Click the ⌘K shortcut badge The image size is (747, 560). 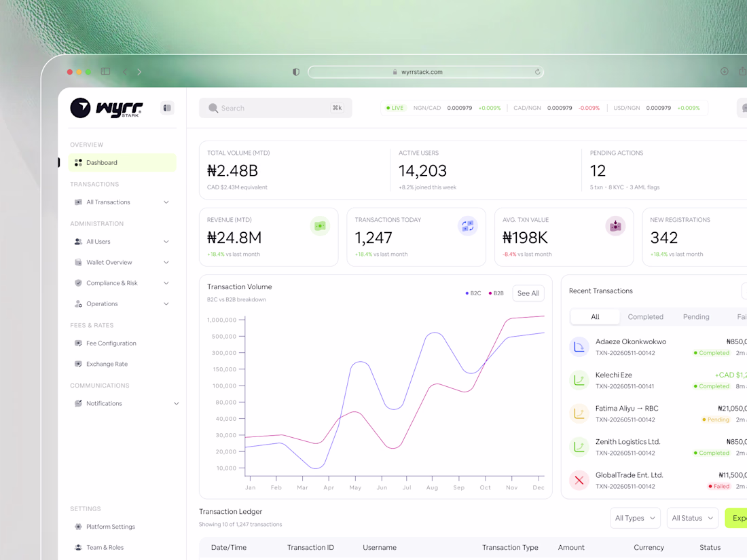[338, 108]
